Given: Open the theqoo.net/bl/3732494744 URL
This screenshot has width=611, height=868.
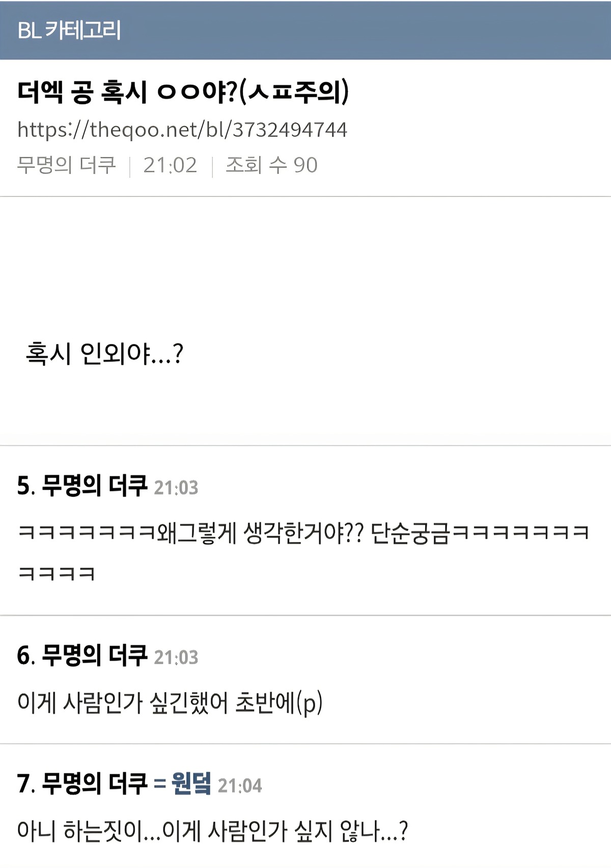Looking at the screenshot, I should coord(182,129).
